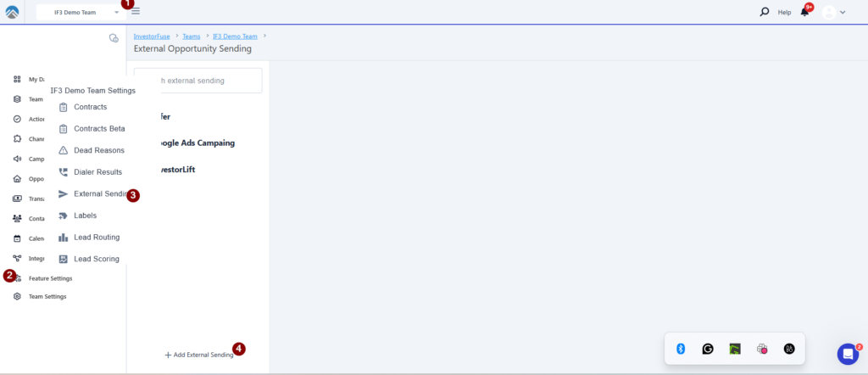868x375 pixels.
Task: Open the notifications bell
Action: (804, 12)
